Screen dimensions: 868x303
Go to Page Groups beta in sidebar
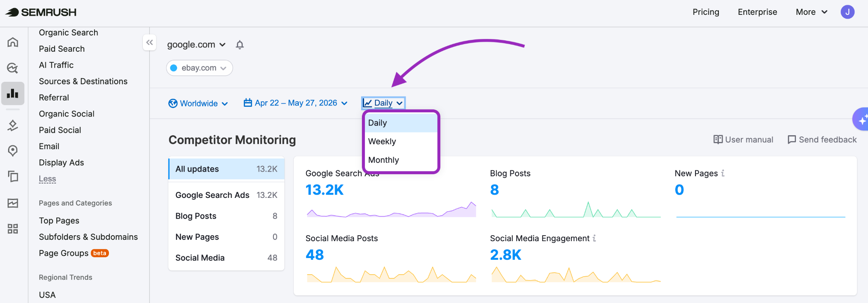point(74,253)
